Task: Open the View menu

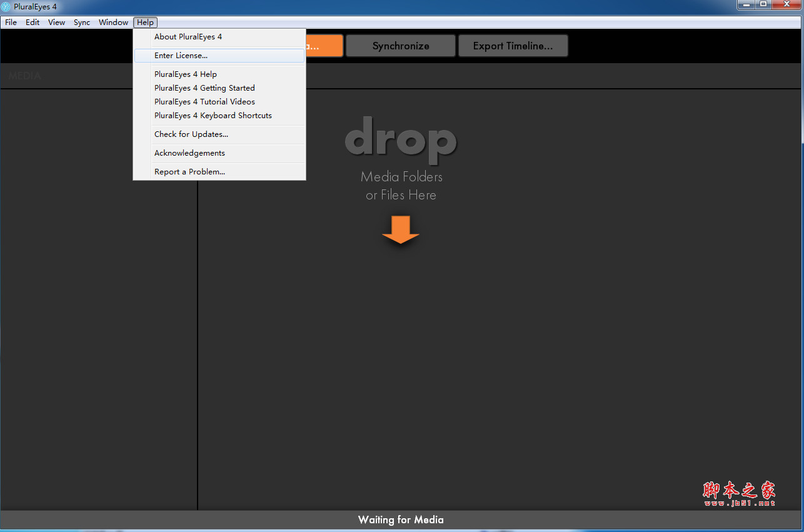Action: (x=56, y=23)
